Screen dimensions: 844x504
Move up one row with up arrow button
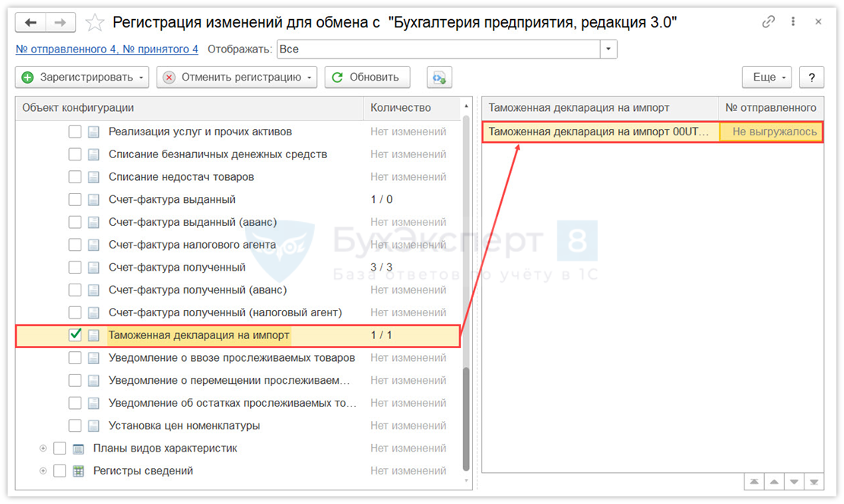774,482
